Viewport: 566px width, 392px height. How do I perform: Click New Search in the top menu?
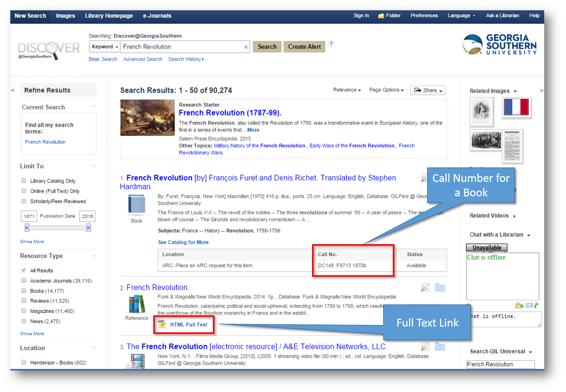pos(30,16)
